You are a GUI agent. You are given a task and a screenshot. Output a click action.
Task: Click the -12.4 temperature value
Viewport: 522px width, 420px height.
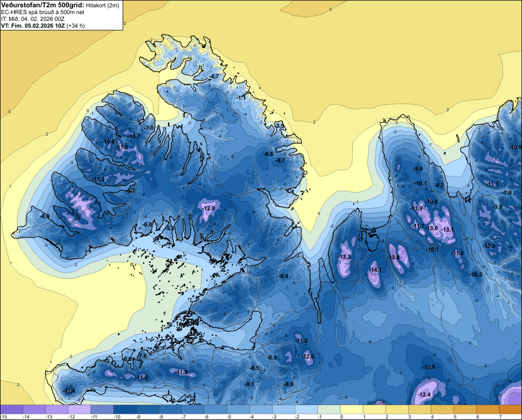click(424, 395)
